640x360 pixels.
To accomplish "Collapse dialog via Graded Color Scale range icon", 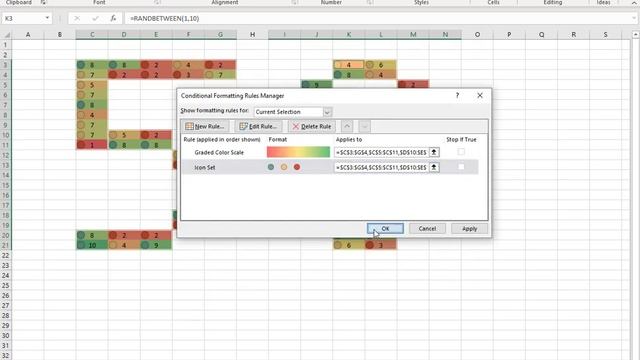I will pos(434,152).
